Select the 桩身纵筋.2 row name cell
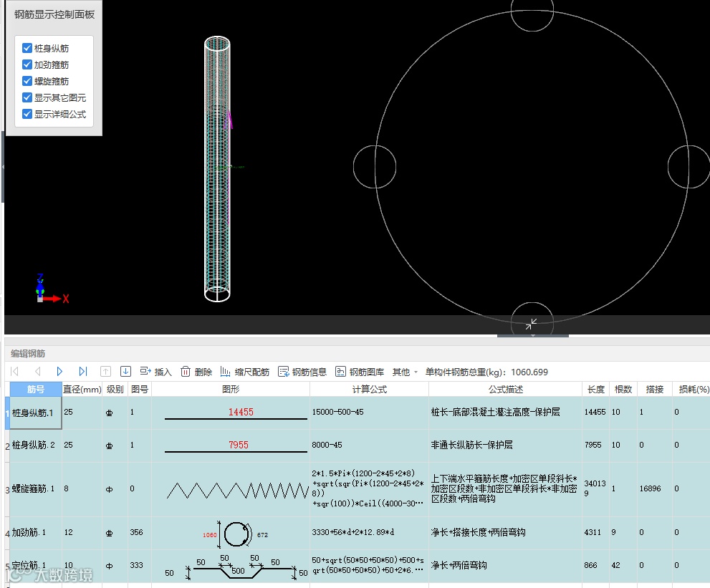 pos(36,445)
